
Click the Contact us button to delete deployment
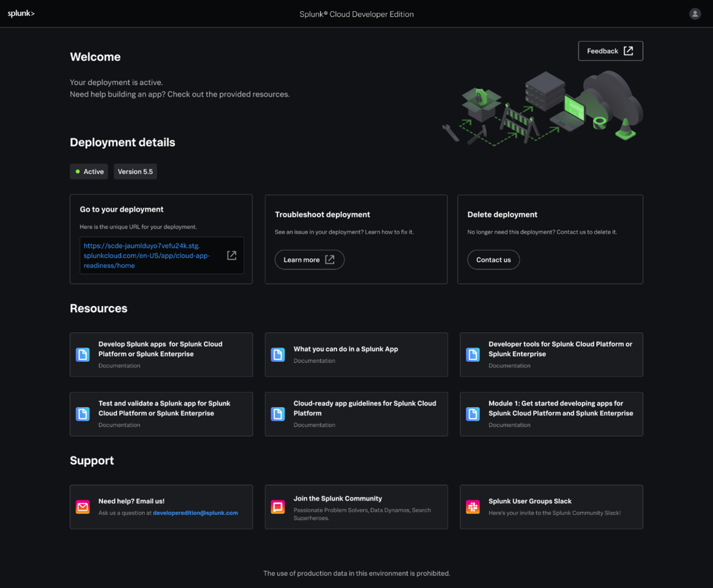pyautogui.click(x=493, y=259)
